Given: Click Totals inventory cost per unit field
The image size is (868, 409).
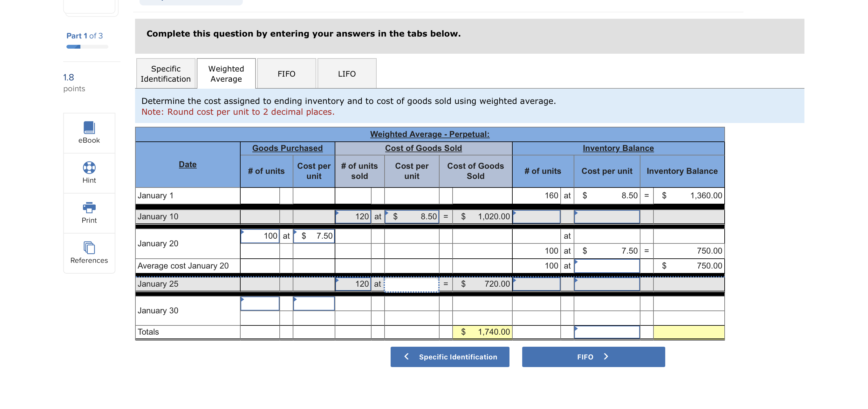Looking at the screenshot, I should click(607, 332).
